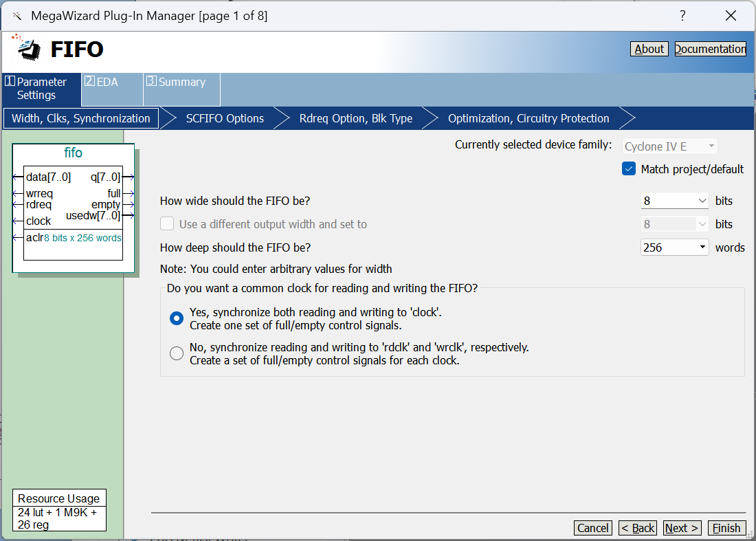Image resolution: width=756 pixels, height=541 pixels.
Task: Click the data[7..0] port label
Action: pyautogui.click(x=48, y=177)
